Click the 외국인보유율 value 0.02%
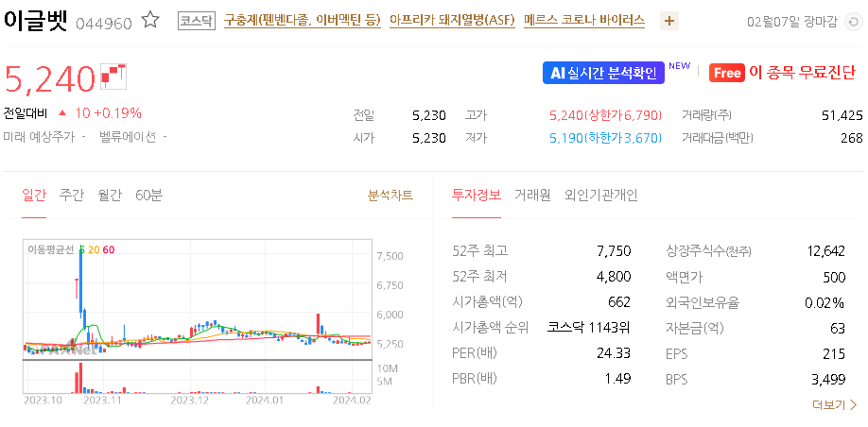The image size is (868, 427). point(825,302)
